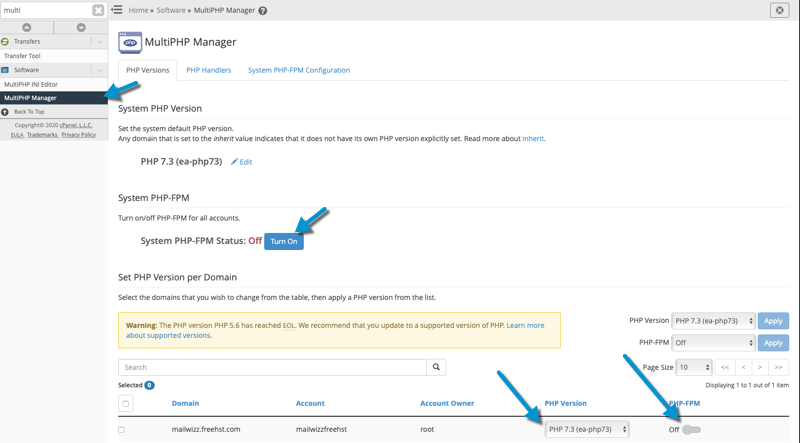Click the Software section icon
This screenshot has width=800, height=443.
(5, 70)
